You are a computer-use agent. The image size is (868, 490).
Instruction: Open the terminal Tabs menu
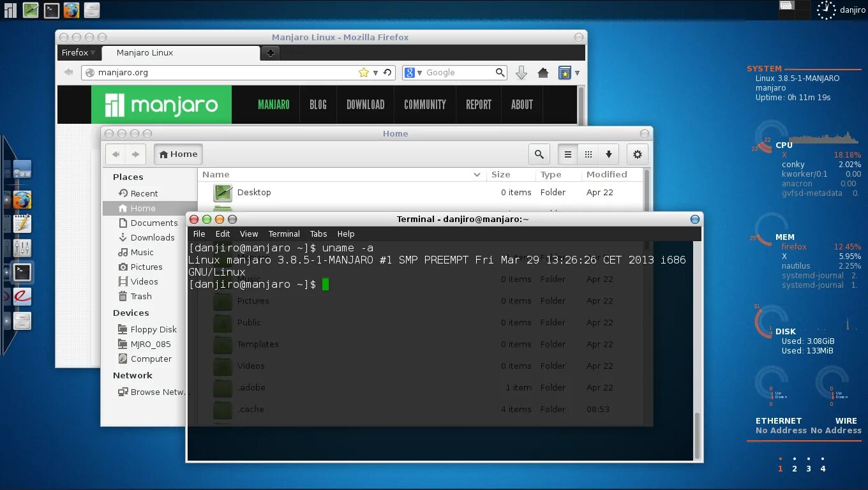[x=318, y=234]
